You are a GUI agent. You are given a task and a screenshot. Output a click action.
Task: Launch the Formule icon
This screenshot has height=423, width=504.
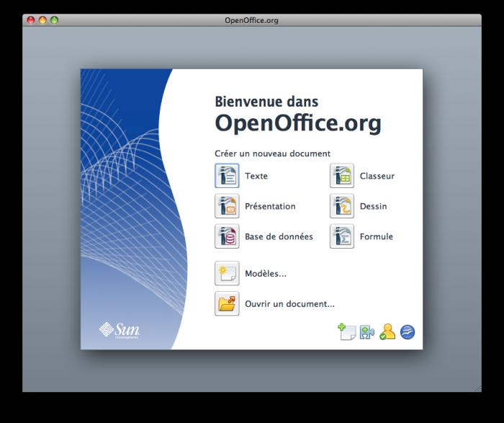(x=342, y=236)
